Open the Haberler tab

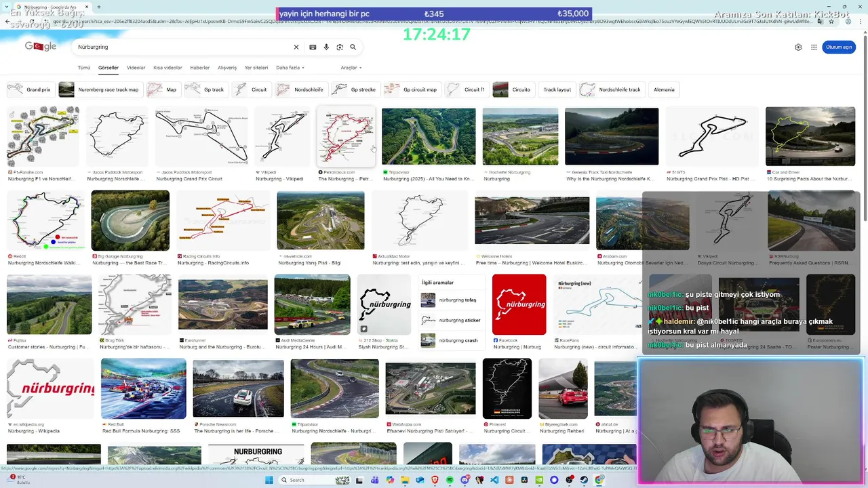[200, 68]
